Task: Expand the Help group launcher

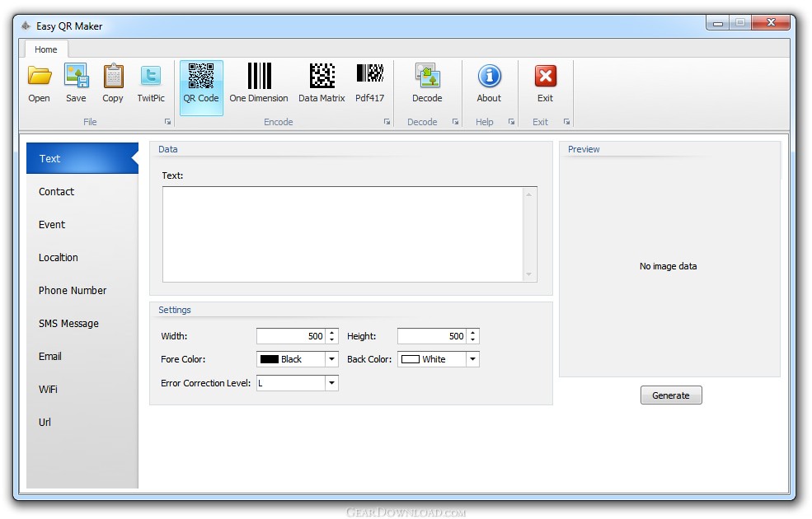Action: (510, 122)
